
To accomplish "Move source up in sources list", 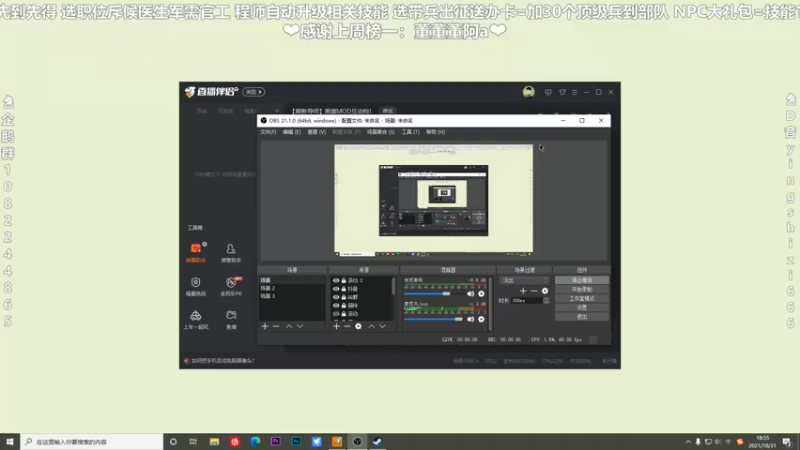I will click(371, 326).
